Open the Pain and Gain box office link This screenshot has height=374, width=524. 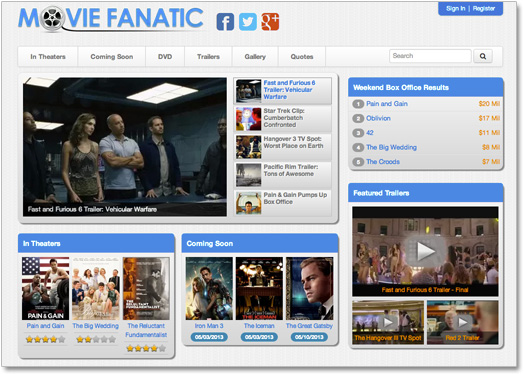[387, 104]
